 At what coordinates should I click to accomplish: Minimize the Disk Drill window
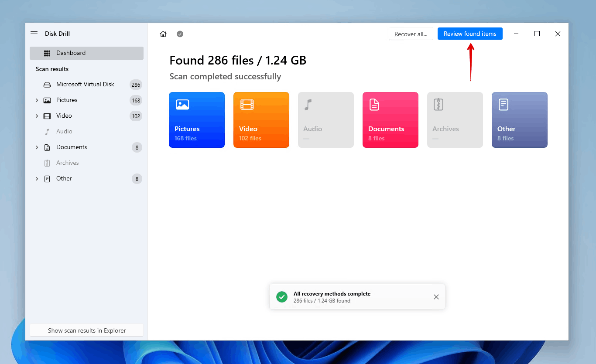(x=516, y=34)
